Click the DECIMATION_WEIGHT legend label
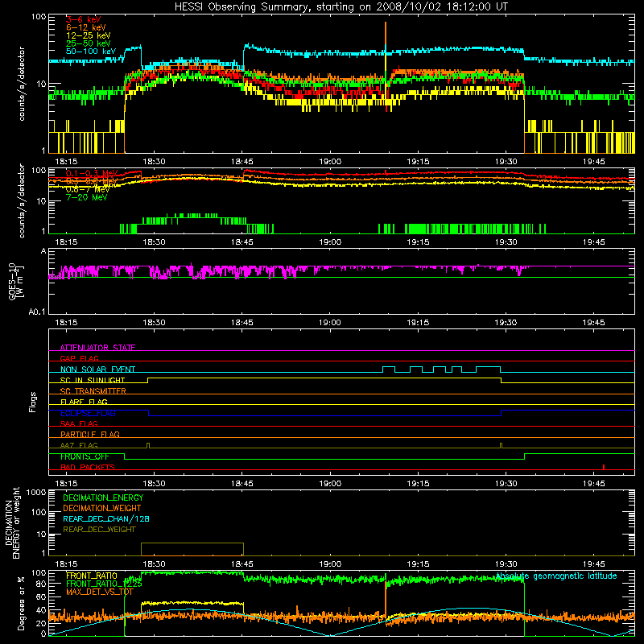644x644 pixels. 102,508
